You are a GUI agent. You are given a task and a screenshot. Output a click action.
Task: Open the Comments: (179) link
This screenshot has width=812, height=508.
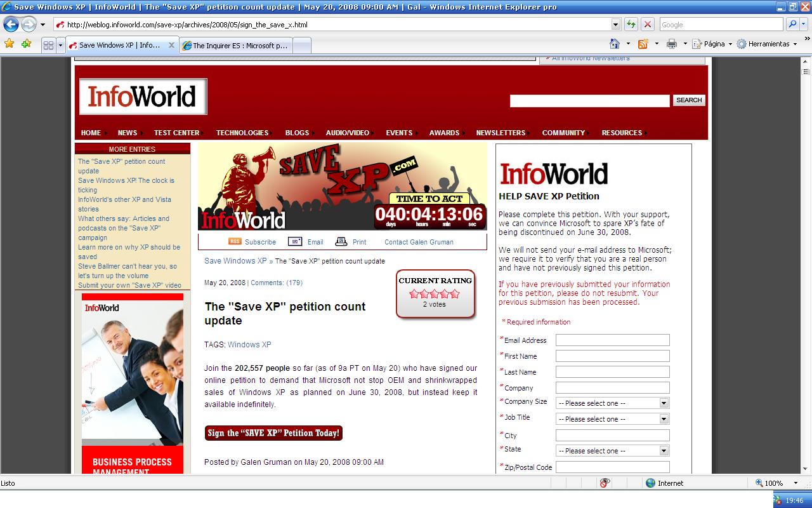coord(277,283)
